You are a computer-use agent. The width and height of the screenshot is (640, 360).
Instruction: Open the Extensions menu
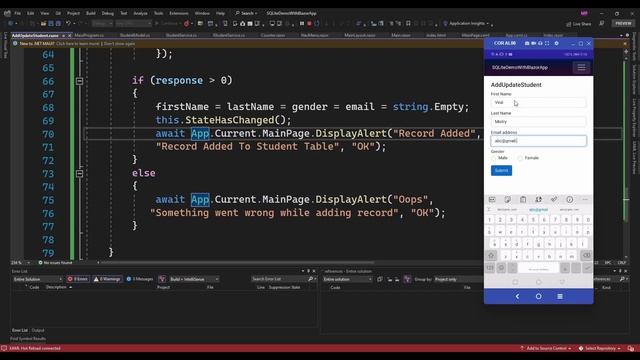(x=179, y=13)
